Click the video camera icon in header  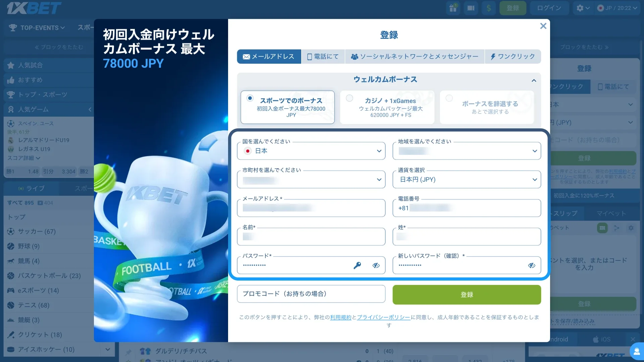click(x=471, y=8)
